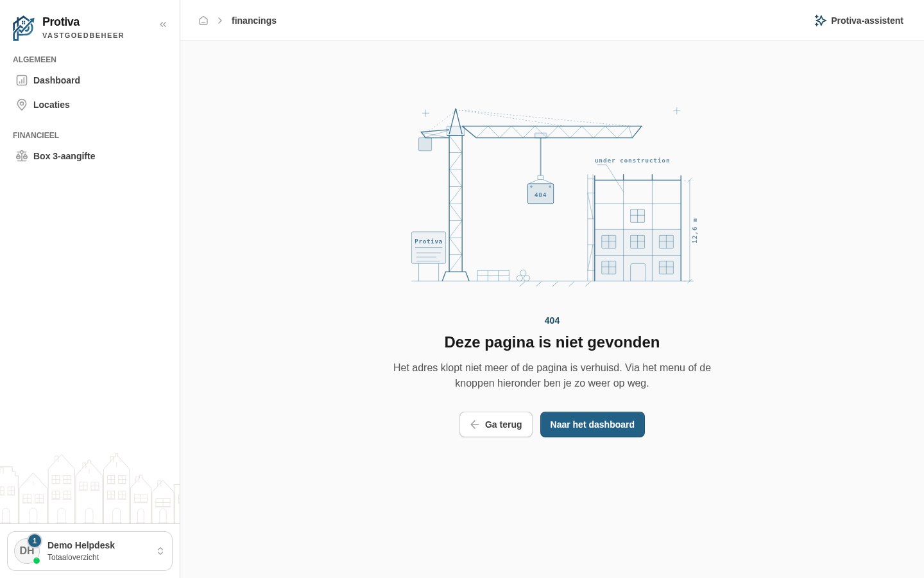Click the Protiva VASTGOEDBEHEER brand name

tap(83, 28)
